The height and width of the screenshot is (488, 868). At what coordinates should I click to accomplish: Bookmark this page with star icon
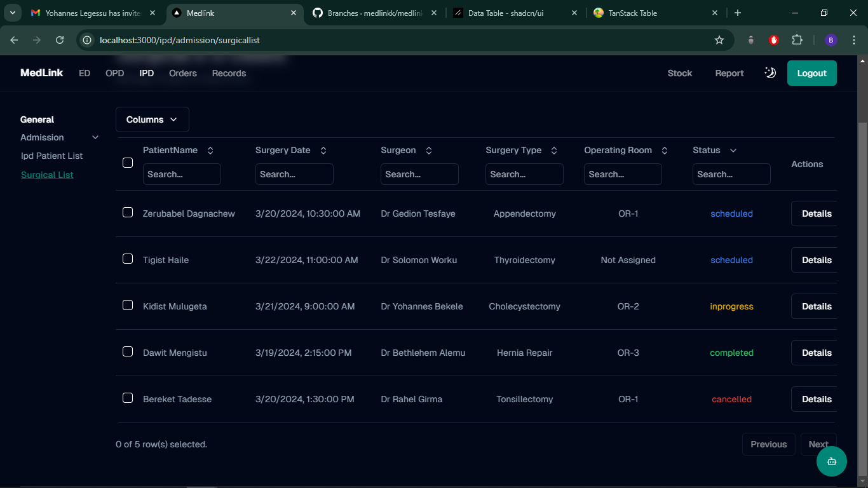(719, 40)
